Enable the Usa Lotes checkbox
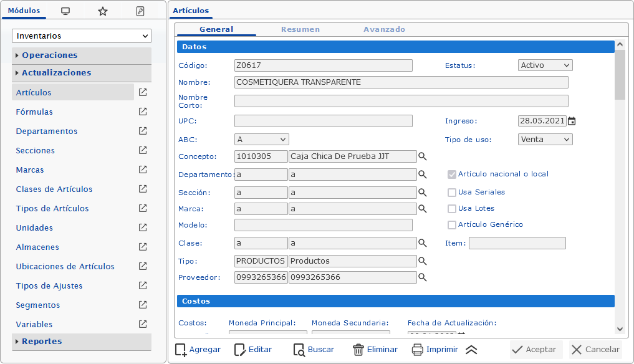 451,209
